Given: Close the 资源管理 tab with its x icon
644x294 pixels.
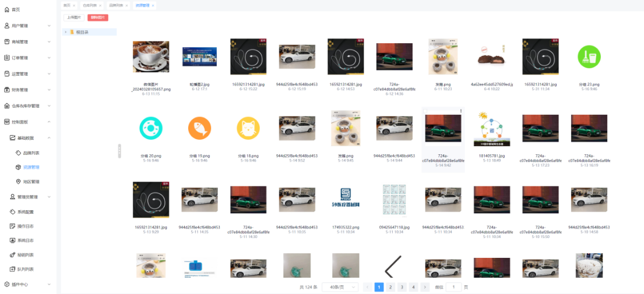Looking at the screenshot, I should (x=153, y=5).
